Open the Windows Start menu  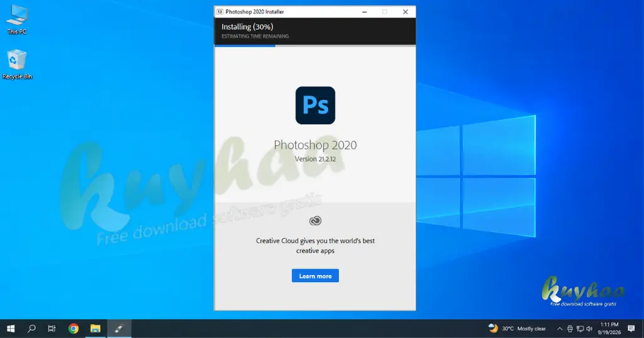click(x=11, y=329)
